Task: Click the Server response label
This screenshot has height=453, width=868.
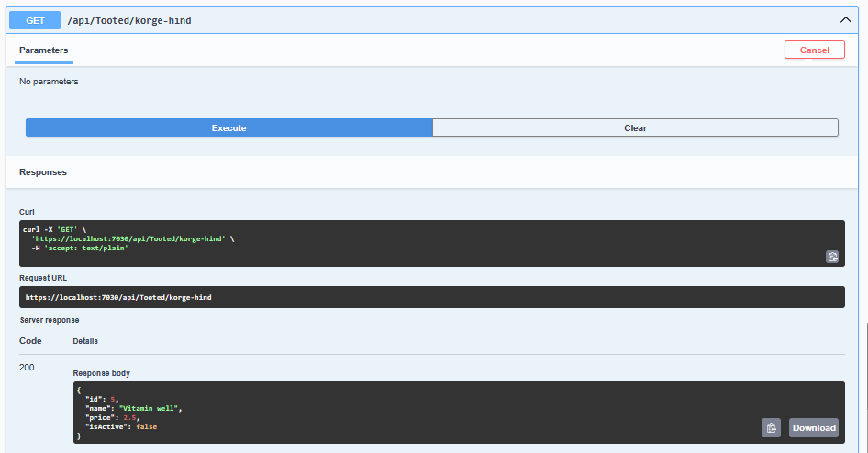Action: 50,320
